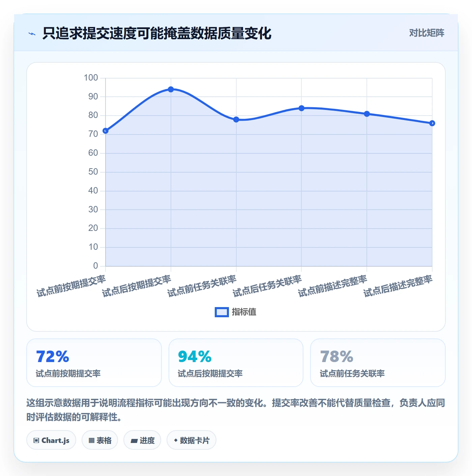
Task: Click the 对比矩阵 label in header
Action: (x=426, y=33)
